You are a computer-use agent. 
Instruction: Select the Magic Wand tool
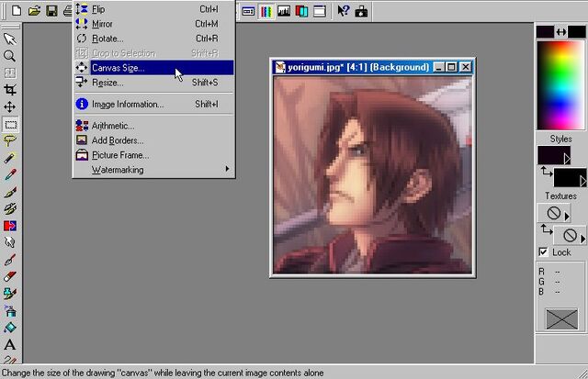click(10, 158)
